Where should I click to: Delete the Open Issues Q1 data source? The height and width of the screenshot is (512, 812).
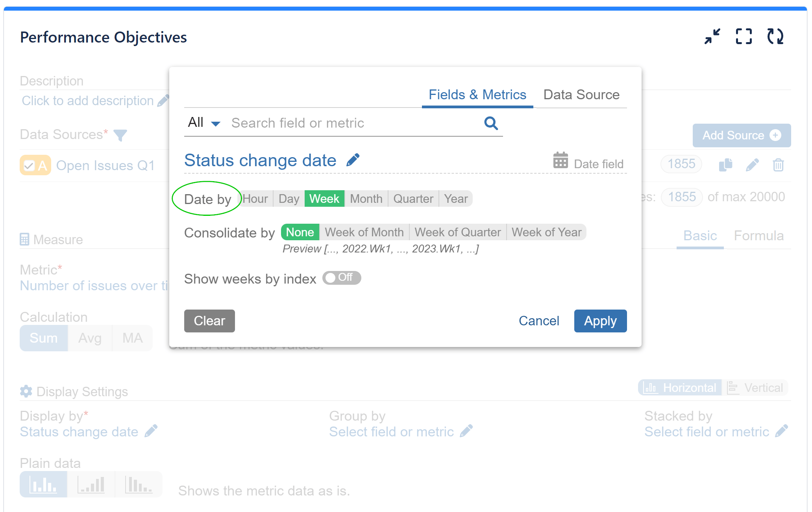click(778, 165)
